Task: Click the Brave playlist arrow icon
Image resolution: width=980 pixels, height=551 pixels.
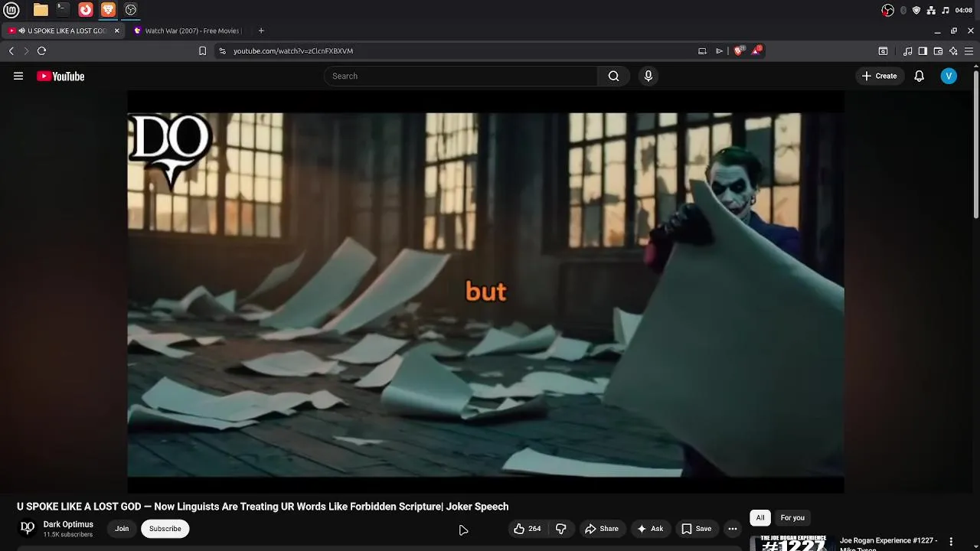Action: pyautogui.click(x=719, y=51)
